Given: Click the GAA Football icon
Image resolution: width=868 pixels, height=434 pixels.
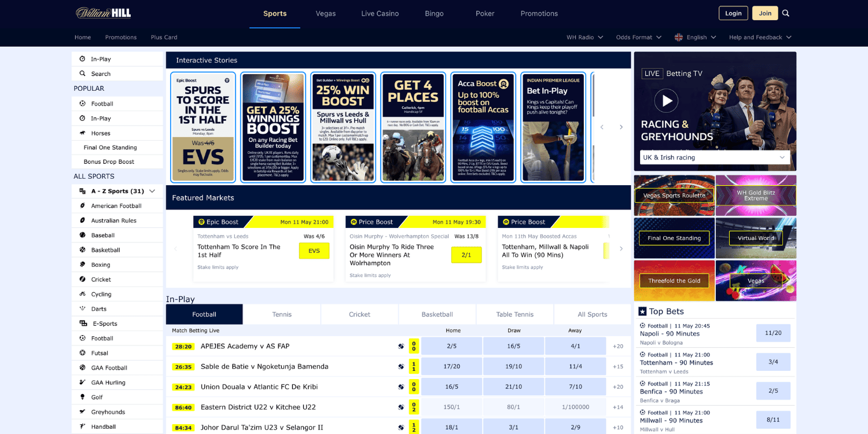Looking at the screenshot, I should (x=82, y=367).
